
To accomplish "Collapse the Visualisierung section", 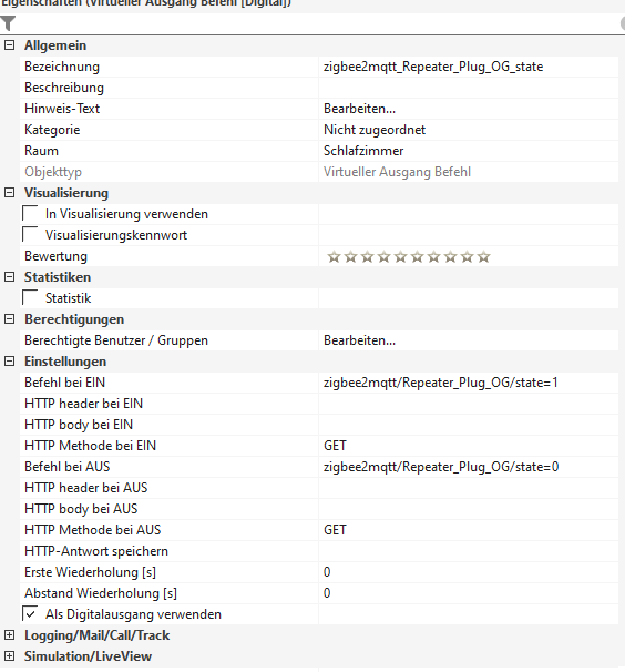I will point(9,193).
